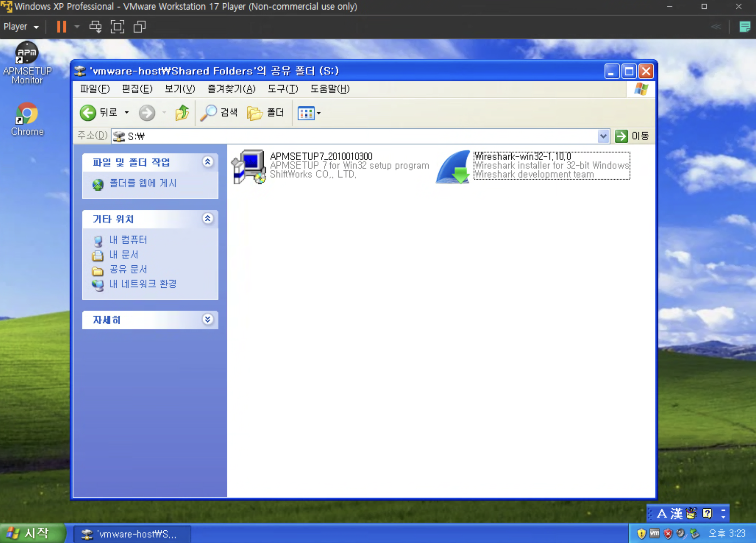Expand the address bar dropdown arrow

pyautogui.click(x=603, y=136)
